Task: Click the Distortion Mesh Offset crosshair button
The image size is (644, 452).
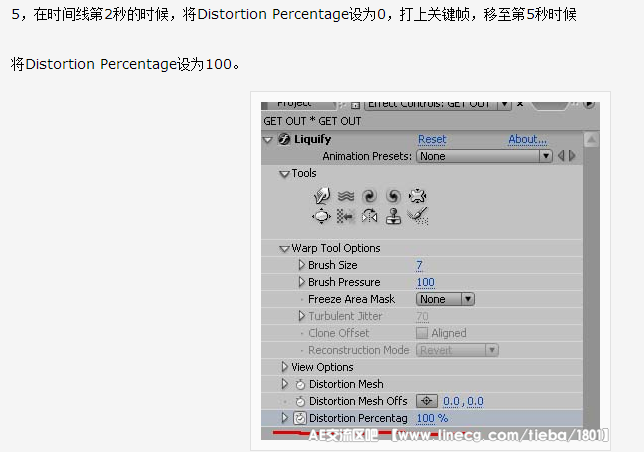Action: 427,401
